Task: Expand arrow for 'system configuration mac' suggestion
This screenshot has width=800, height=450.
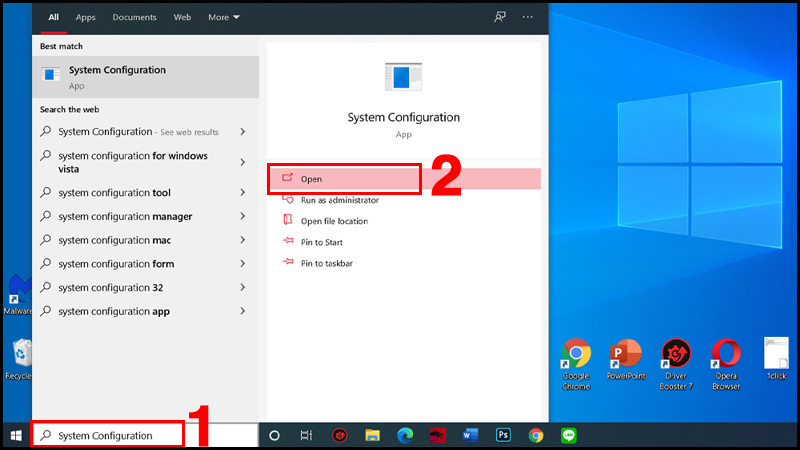Action: coord(243,240)
